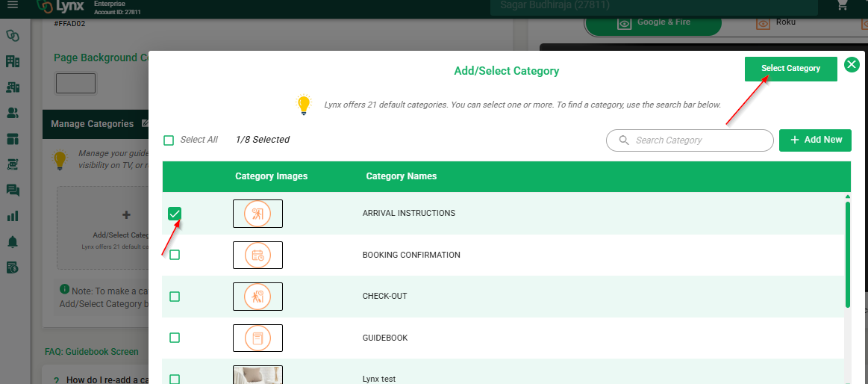Open the linked rings sidebar icon
This screenshot has height=384, width=868.
coord(12,35)
